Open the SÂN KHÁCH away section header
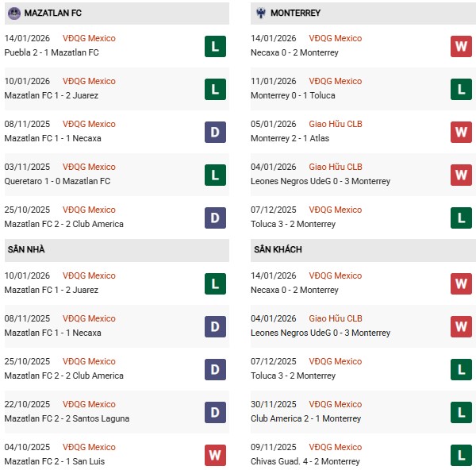The height and width of the screenshot is (470, 476). coord(277,250)
